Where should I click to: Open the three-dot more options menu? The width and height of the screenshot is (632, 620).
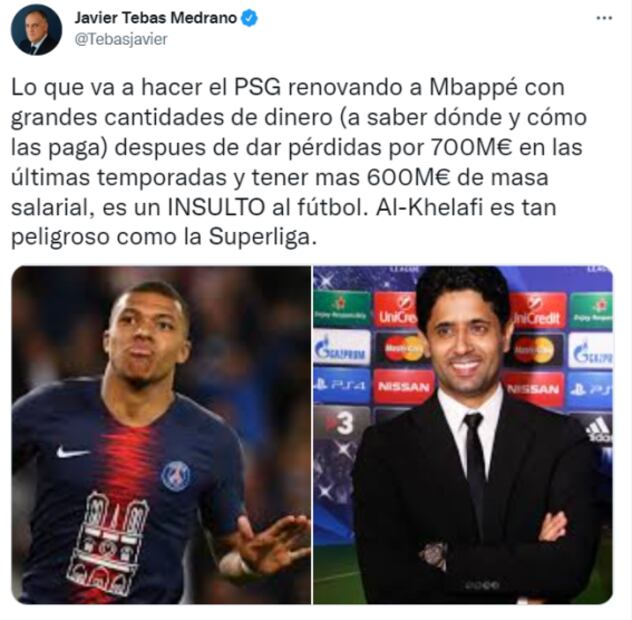coord(604,18)
